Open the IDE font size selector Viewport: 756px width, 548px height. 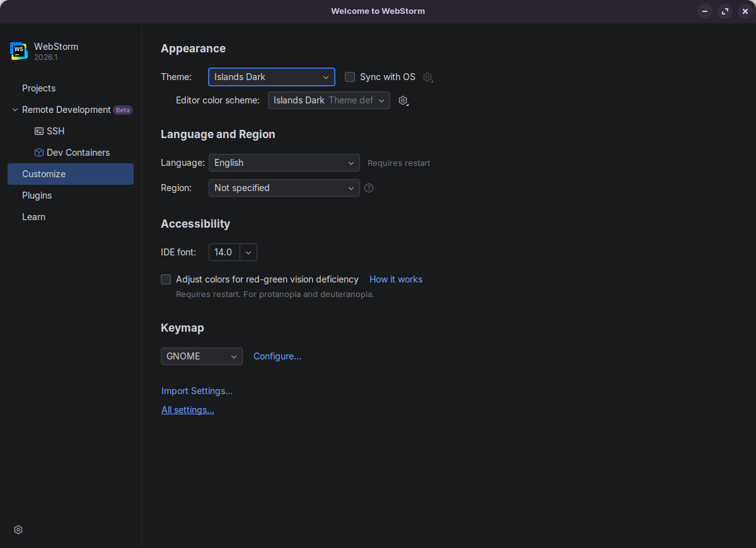click(232, 252)
